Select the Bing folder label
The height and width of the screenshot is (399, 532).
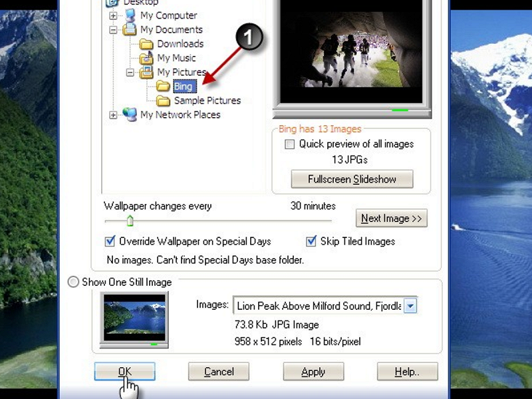pyautogui.click(x=185, y=86)
